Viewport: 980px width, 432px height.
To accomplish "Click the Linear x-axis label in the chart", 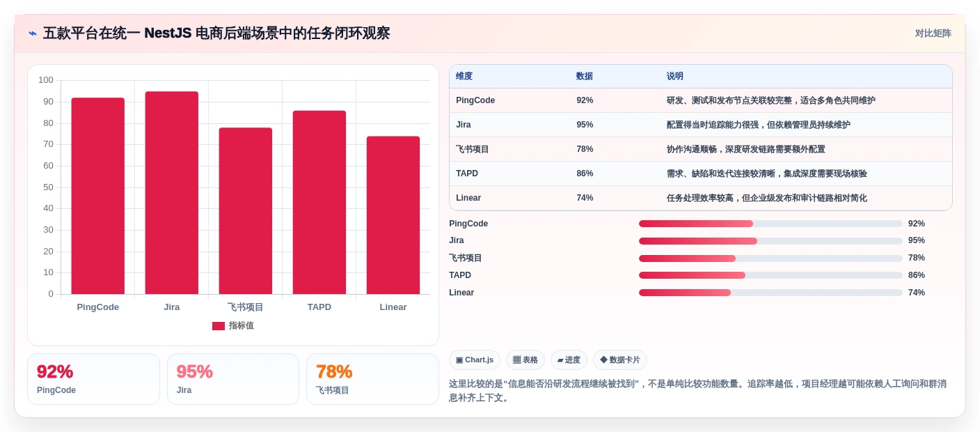I will point(393,307).
